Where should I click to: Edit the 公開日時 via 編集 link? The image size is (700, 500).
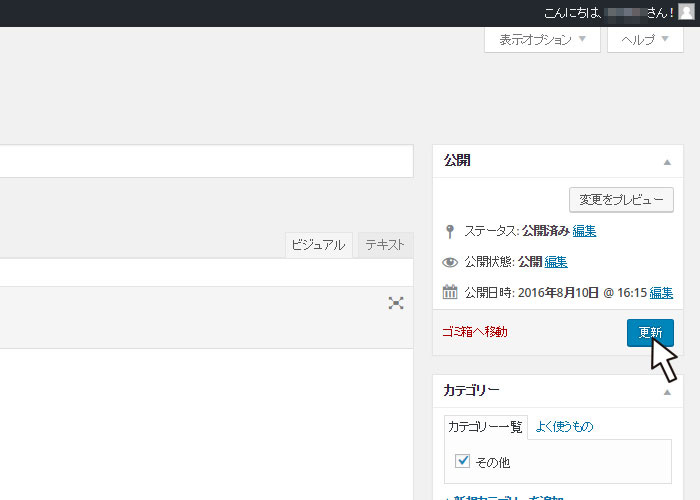tap(661, 293)
